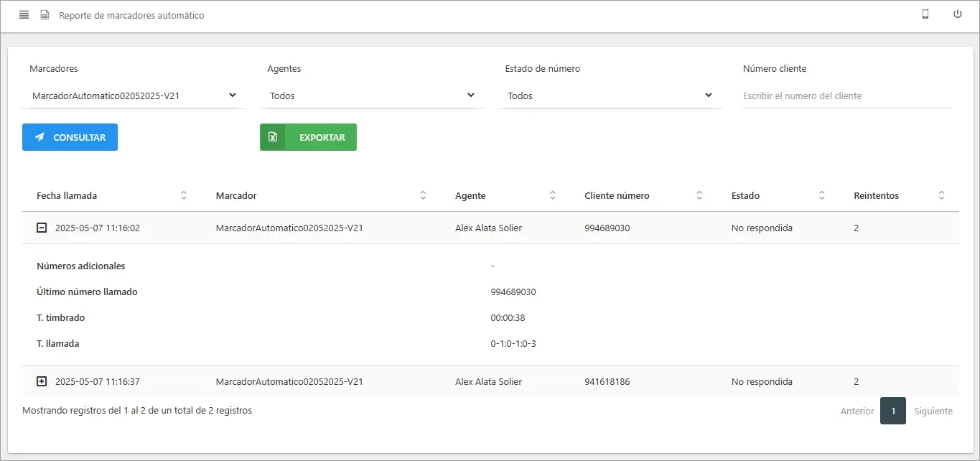Click the Consultar button
The height and width of the screenshot is (461, 980).
click(x=70, y=137)
